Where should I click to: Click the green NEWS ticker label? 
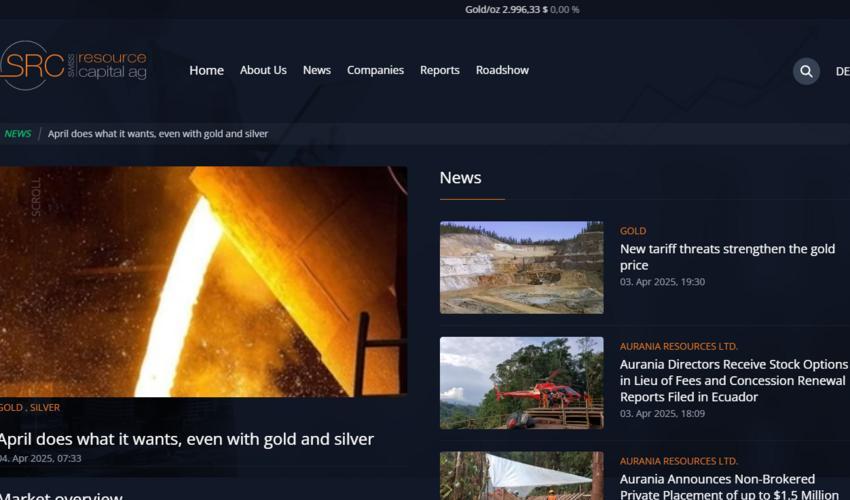point(17,134)
